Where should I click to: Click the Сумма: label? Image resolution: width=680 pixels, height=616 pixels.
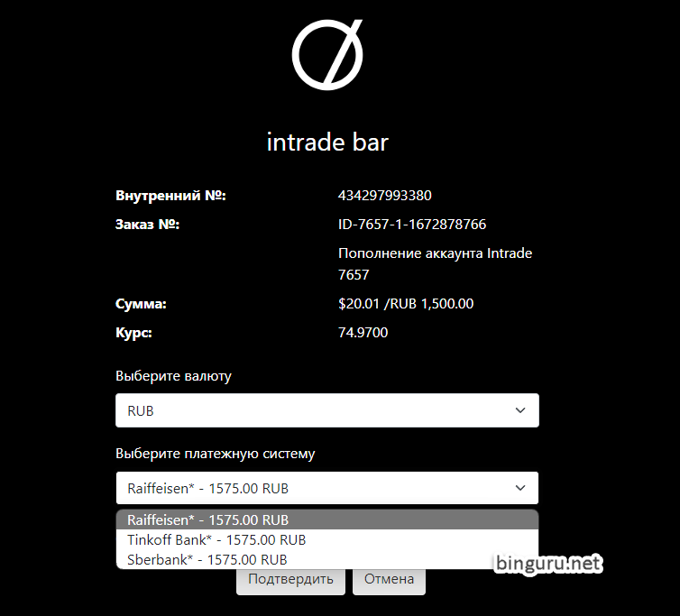point(141,304)
